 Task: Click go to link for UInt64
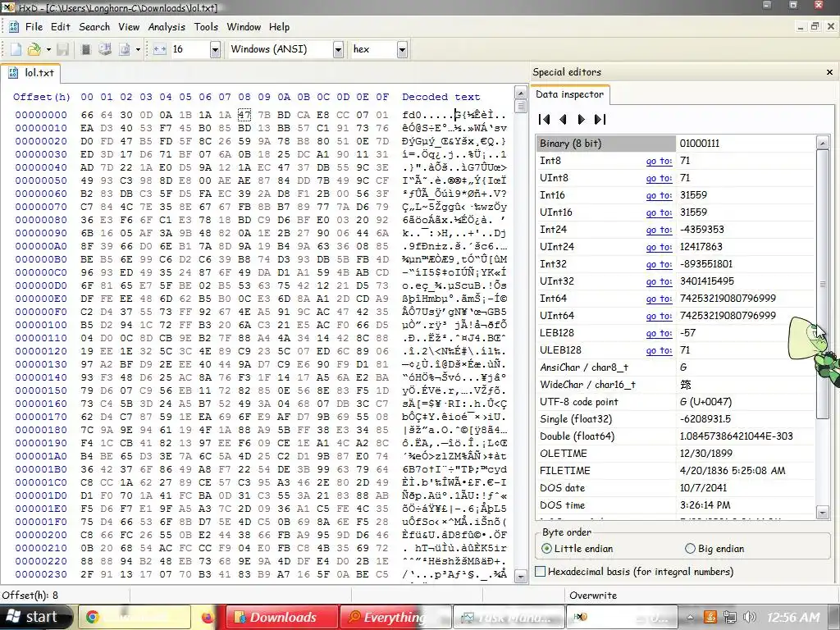pyautogui.click(x=659, y=316)
